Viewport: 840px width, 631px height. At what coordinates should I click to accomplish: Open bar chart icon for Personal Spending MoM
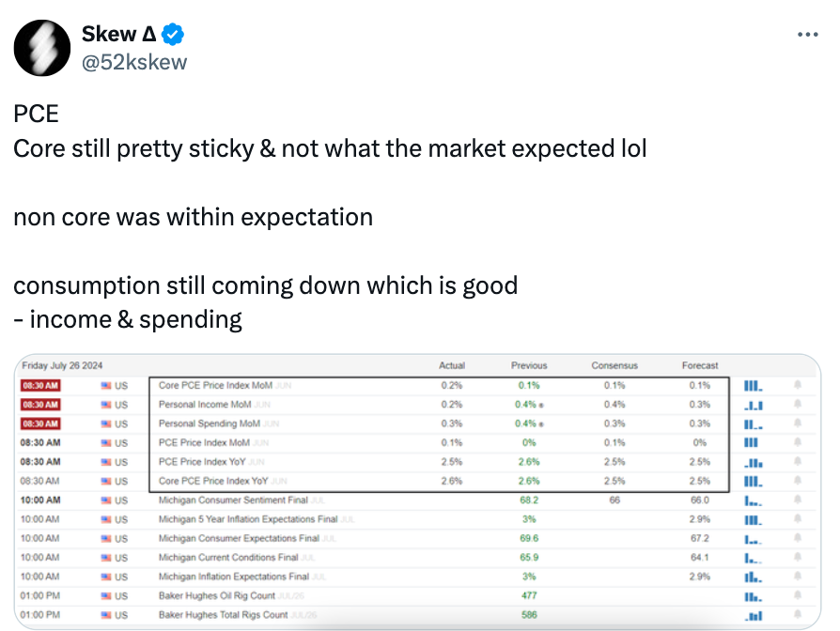click(x=754, y=423)
